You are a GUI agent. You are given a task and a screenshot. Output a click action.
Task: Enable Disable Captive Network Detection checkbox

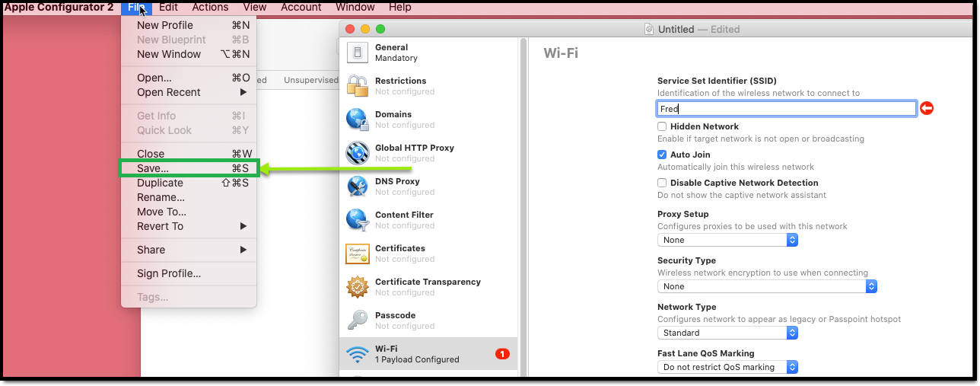pyautogui.click(x=662, y=183)
